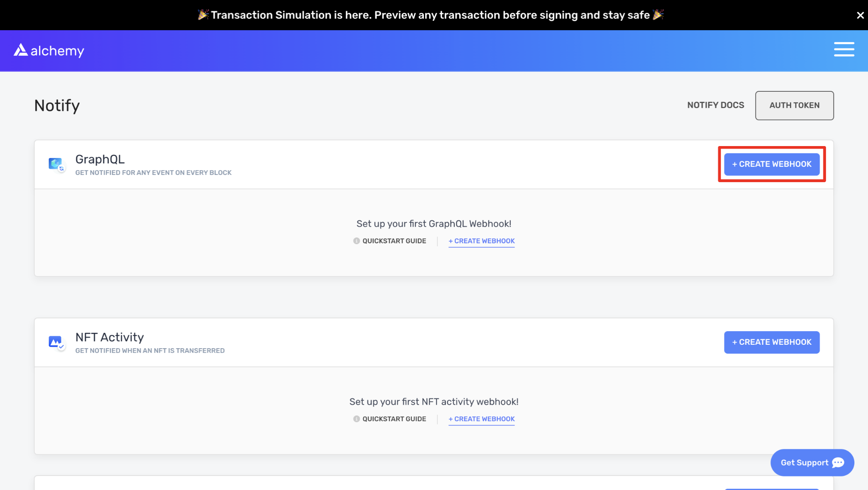Click the Notify page title
This screenshot has height=490, width=868.
pyautogui.click(x=57, y=105)
